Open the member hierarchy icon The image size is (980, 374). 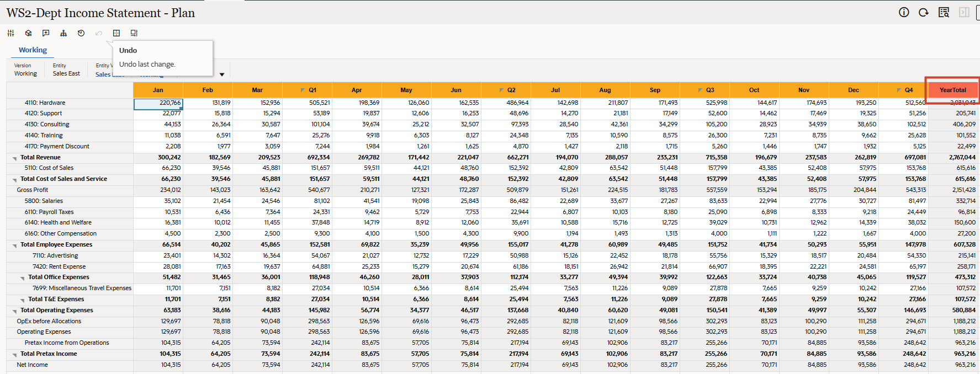tap(63, 33)
